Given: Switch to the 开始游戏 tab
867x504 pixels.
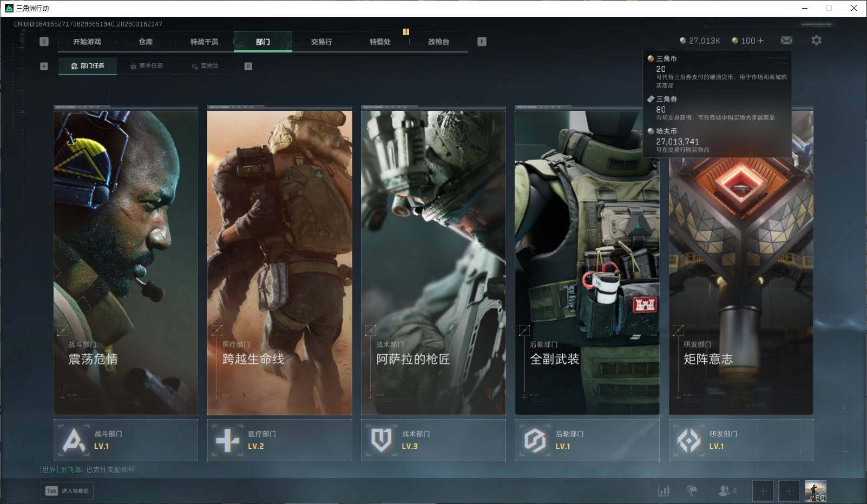Looking at the screenshot, I should point(87,42).
